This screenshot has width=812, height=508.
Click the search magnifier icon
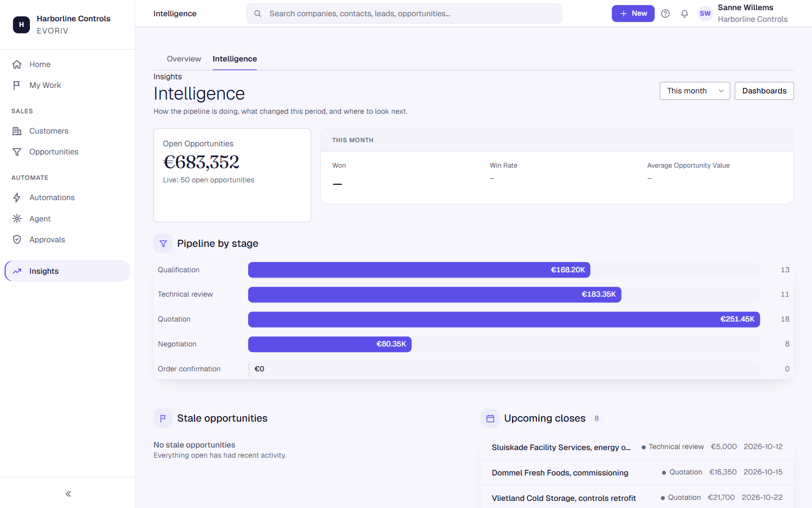pos(258,14)
